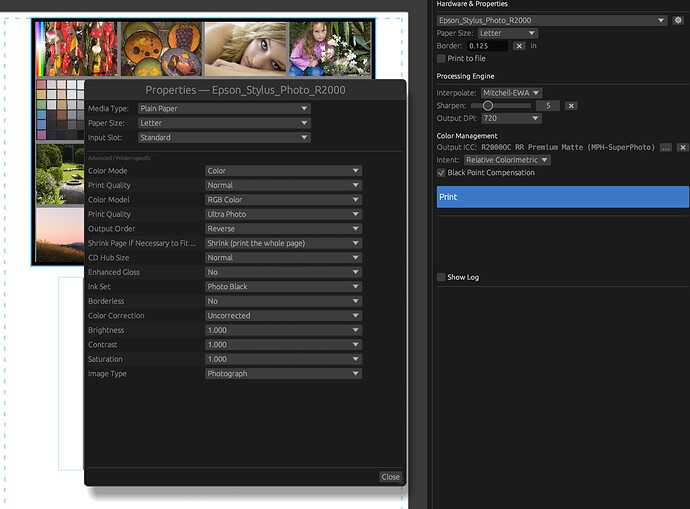690x509 pixels.
Task: Open the Brightness 1.000 dropdown
Action: click(x=283, y=330)
